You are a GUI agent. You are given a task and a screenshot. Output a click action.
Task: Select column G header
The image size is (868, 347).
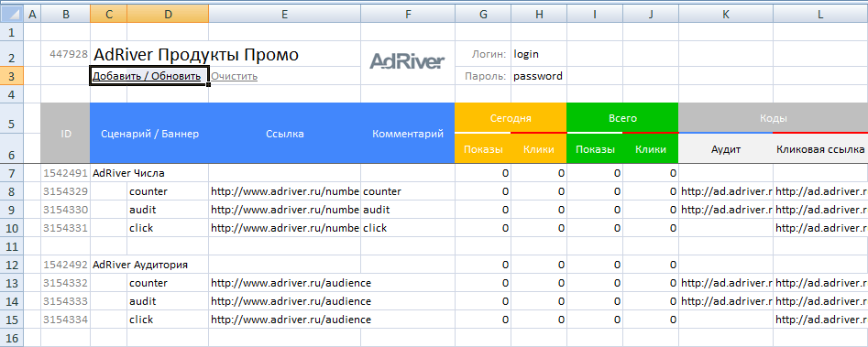tap(483, 15)
